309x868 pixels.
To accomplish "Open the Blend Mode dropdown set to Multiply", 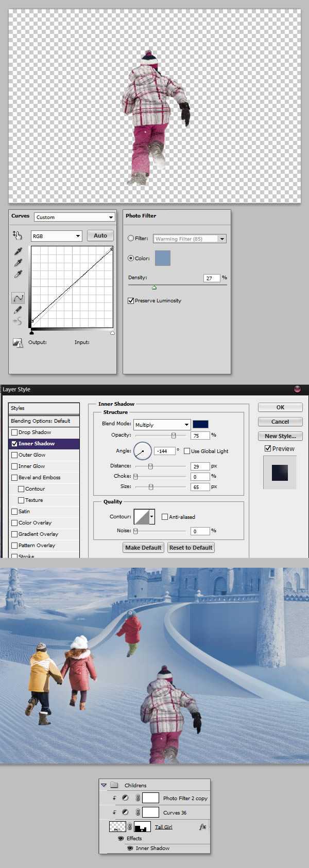I will [x=162, y=425].
